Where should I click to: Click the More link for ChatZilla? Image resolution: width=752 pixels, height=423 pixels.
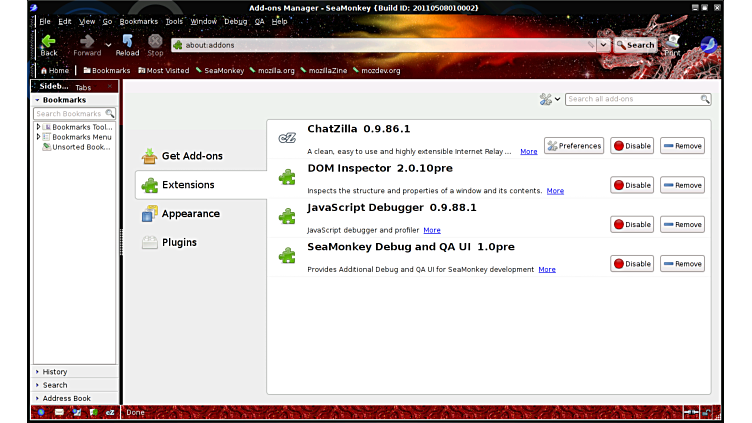(528, 152)
